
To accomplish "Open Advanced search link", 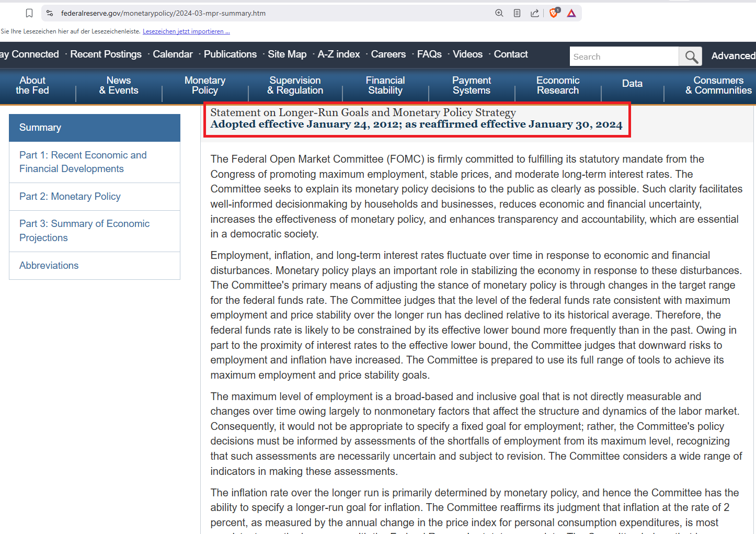I will 734,56.
